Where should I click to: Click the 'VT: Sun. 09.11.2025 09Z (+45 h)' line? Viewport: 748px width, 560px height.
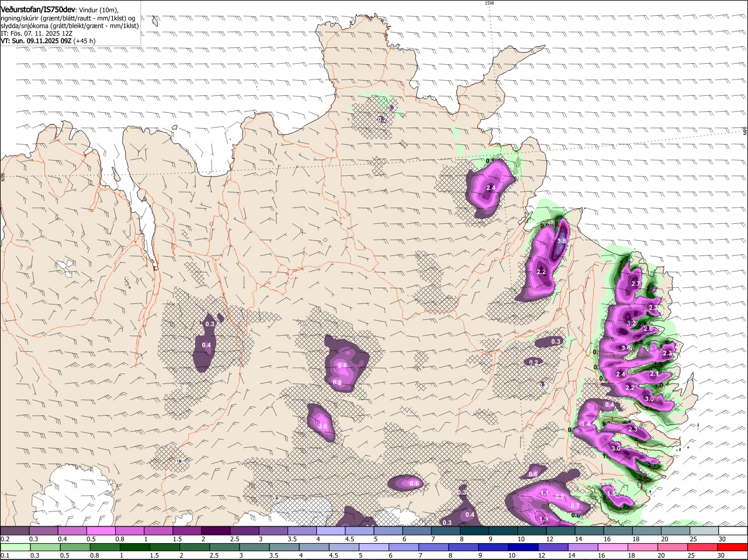(48, 41)
